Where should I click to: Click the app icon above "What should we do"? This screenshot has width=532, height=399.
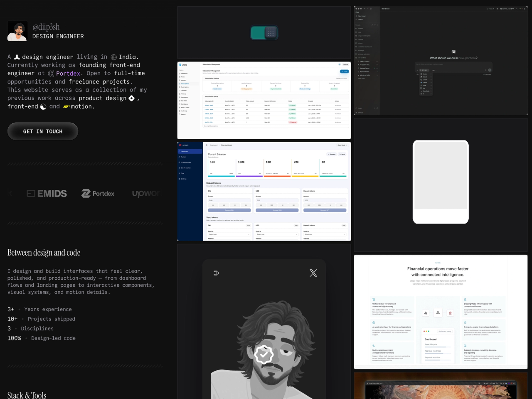click(453, 52)
